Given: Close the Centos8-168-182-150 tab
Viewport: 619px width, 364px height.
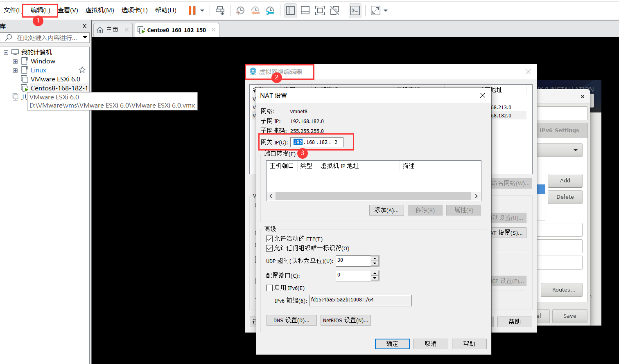Looking at the screenshot, I should (214, 30).
